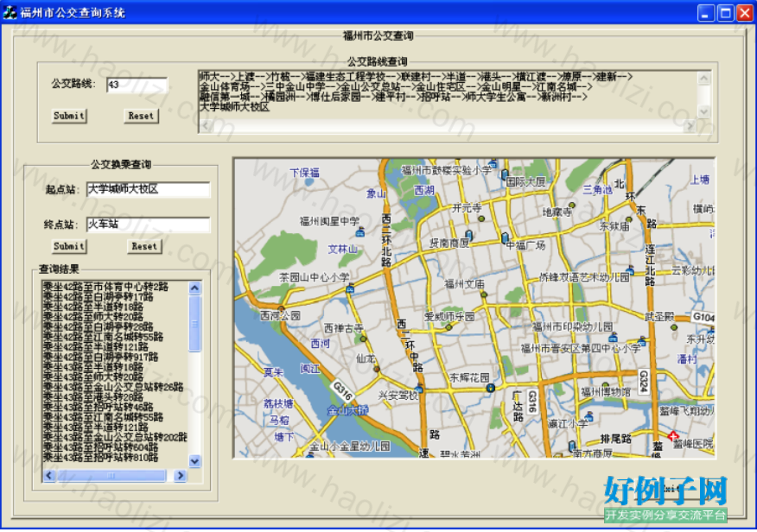The width and height of the screenshot is (757, 532).
Task: Select result 乘坐42路至白湖亭转917路
Action: (101, 357)
